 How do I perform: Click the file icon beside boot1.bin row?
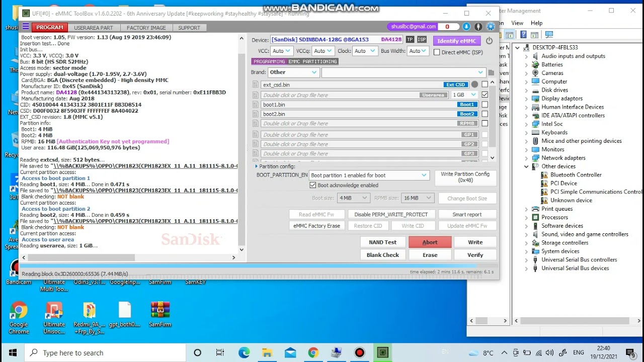(x=256, y=105)
